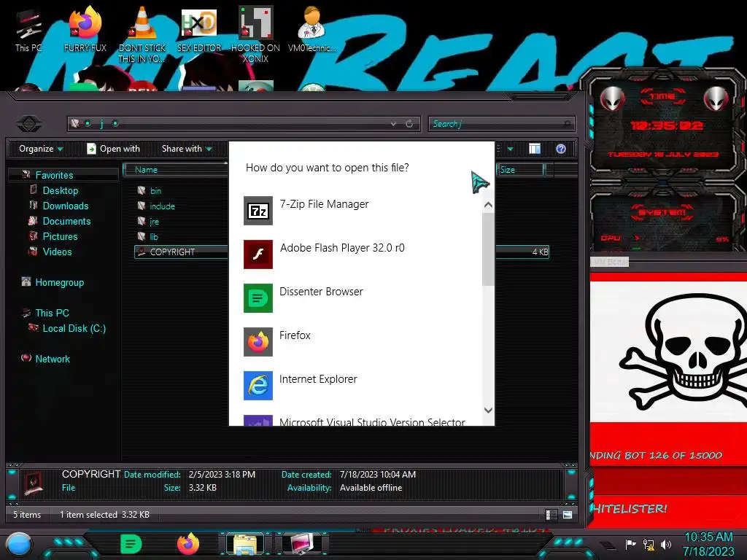
Task: Open File Explorer taskbar button
Action: (245, 544)
